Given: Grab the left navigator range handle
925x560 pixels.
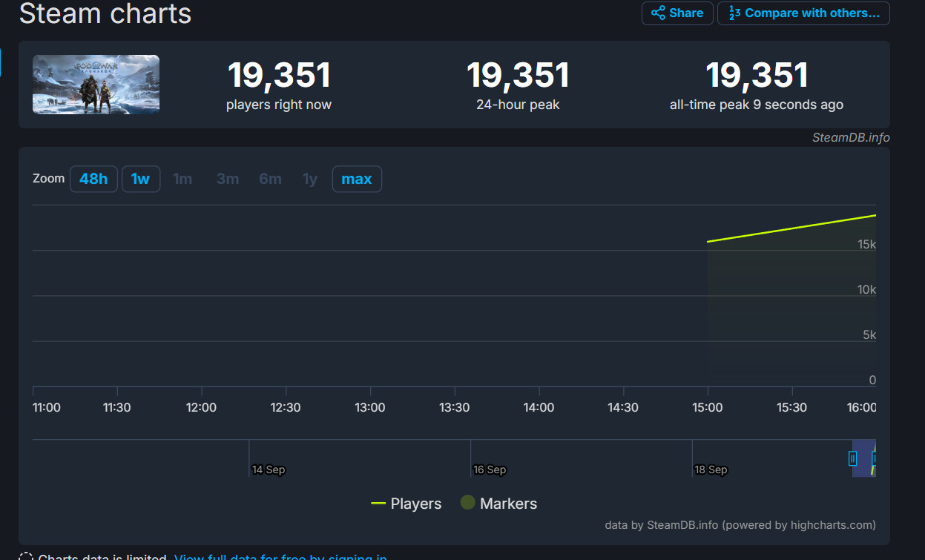Looking at the screenshot, I should 853,458.
